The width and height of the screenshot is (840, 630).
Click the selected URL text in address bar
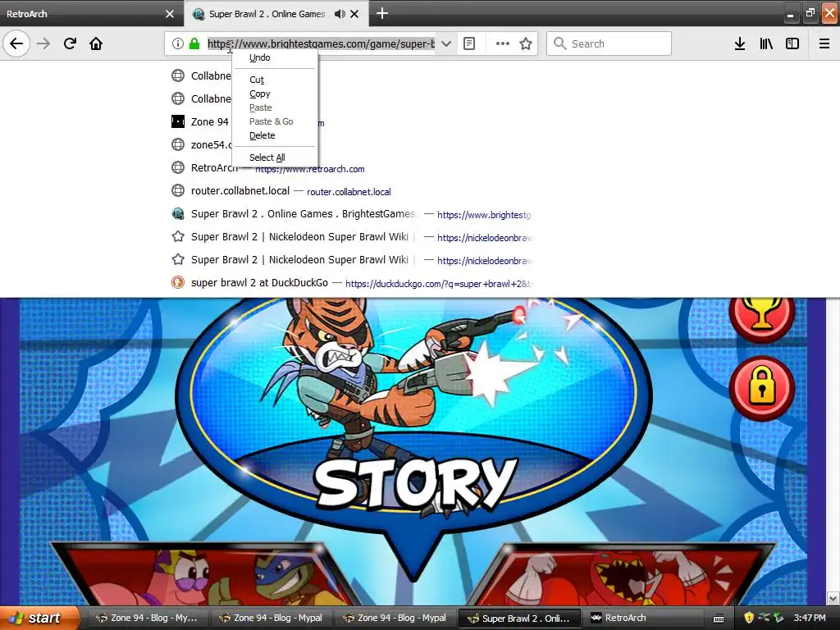[x=321, y=43]
